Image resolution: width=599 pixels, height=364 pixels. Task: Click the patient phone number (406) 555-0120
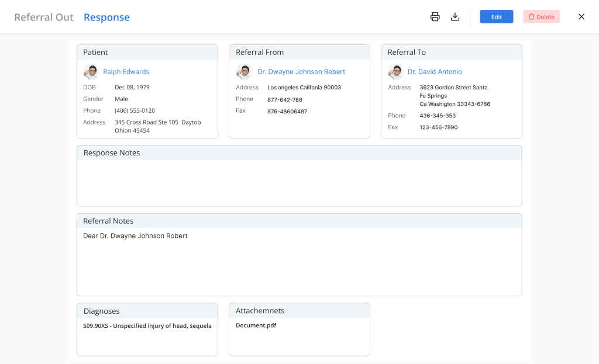tap(135, 110)
